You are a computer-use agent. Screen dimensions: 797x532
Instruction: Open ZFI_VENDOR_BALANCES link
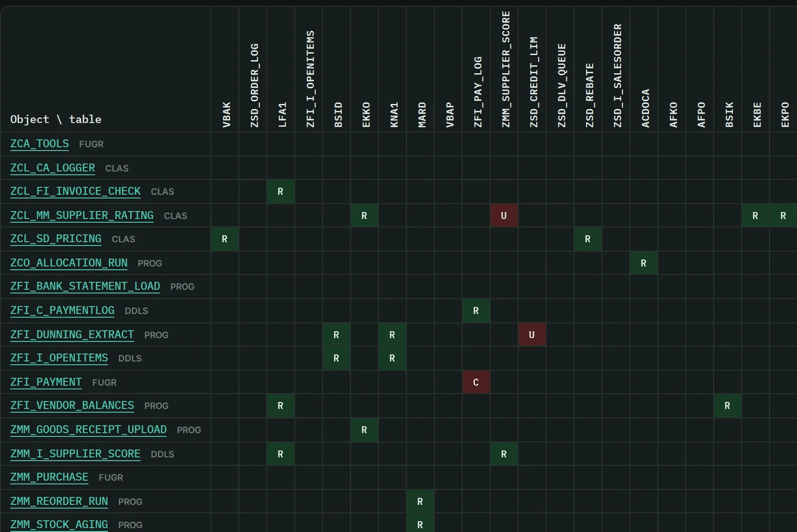tap(72, 405)
